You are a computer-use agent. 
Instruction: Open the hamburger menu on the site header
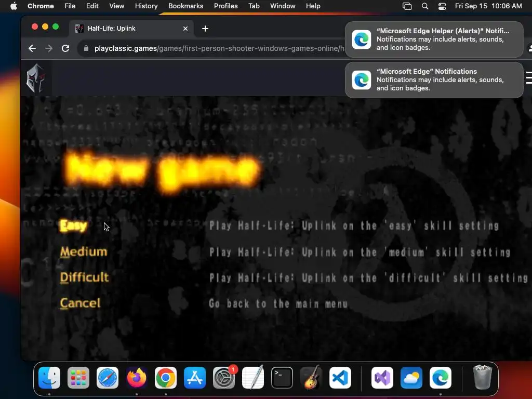click(528, 77)
